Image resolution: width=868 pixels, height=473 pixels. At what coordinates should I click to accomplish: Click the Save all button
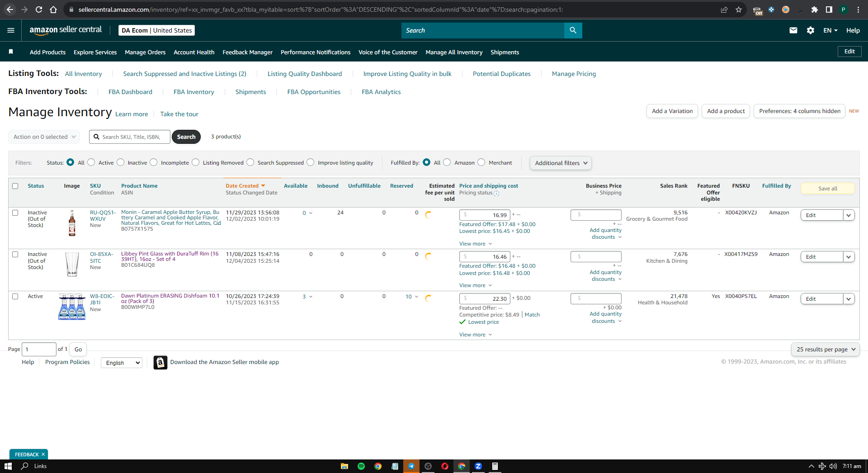(827, 189)
